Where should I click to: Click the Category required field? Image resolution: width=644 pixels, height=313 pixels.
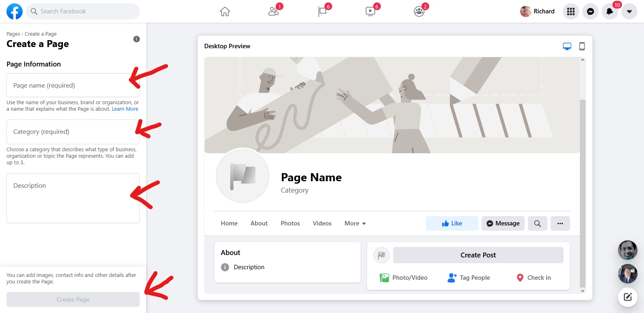pyautogui.click(x=73, y=132)
